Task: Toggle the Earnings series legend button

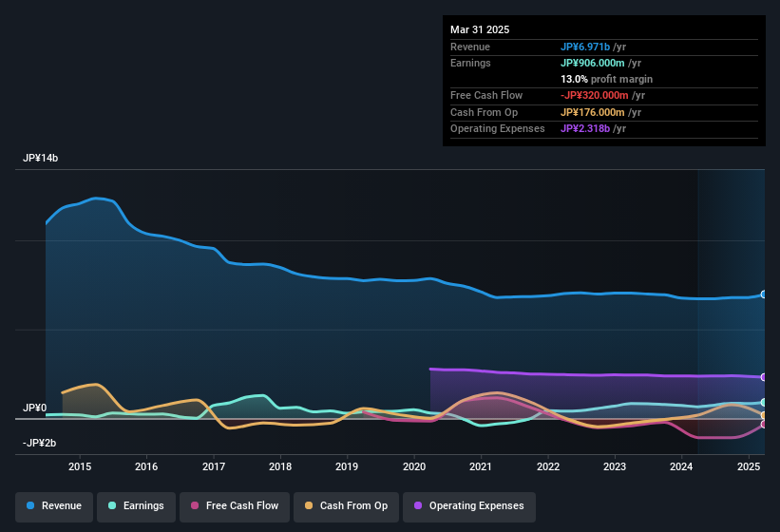Action: pos(136,506)
